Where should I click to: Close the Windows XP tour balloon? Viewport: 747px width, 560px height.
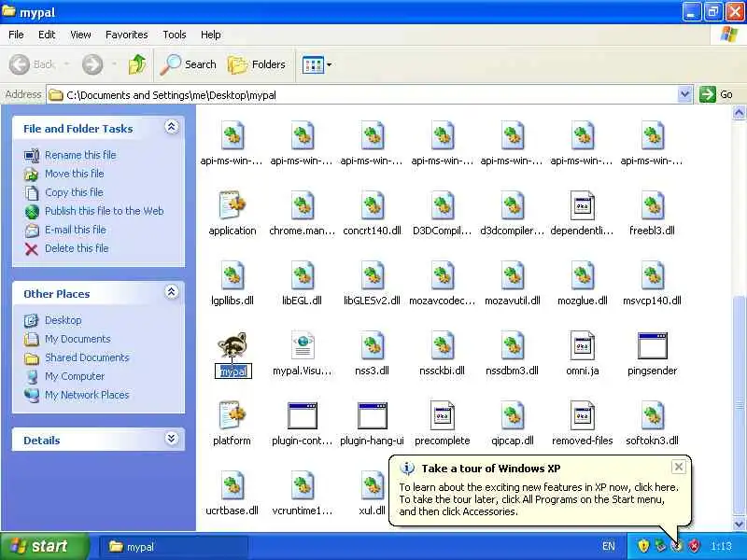(679, 467)
